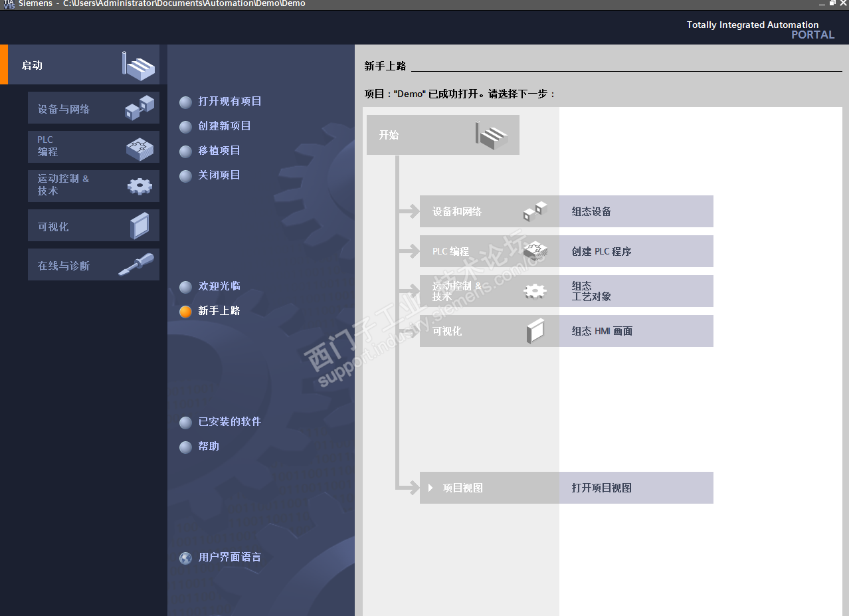Screen dimensions: 849x616
Task: Click the gear icon in the 运动控制 & 技术 row
Action: click(535, 291)
